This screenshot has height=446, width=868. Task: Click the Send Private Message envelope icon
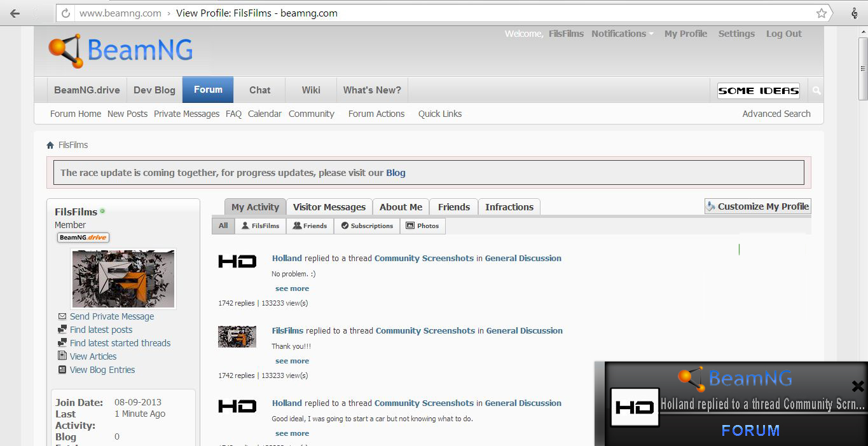coord(62,316)
